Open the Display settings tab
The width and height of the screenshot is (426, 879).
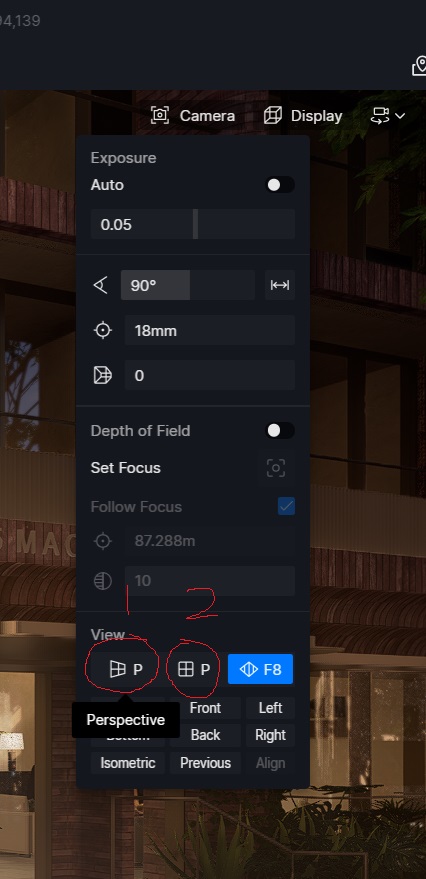[x=303, y=116]
